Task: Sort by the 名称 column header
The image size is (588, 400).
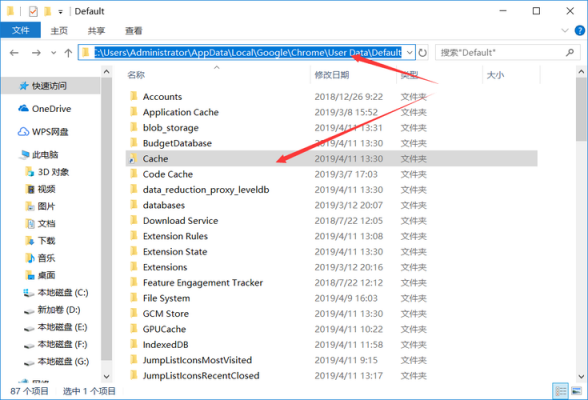Action: click(x=136, y=75)
